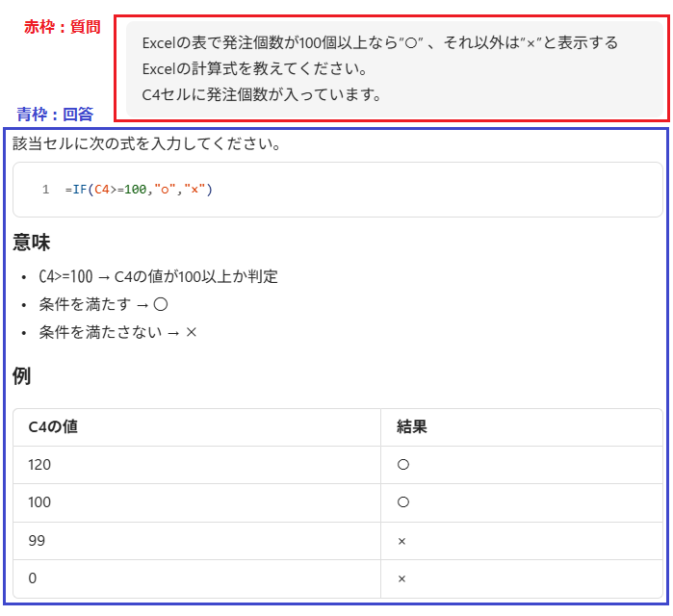Click bullet '条件を満たさない → ×'

[117, 332]
